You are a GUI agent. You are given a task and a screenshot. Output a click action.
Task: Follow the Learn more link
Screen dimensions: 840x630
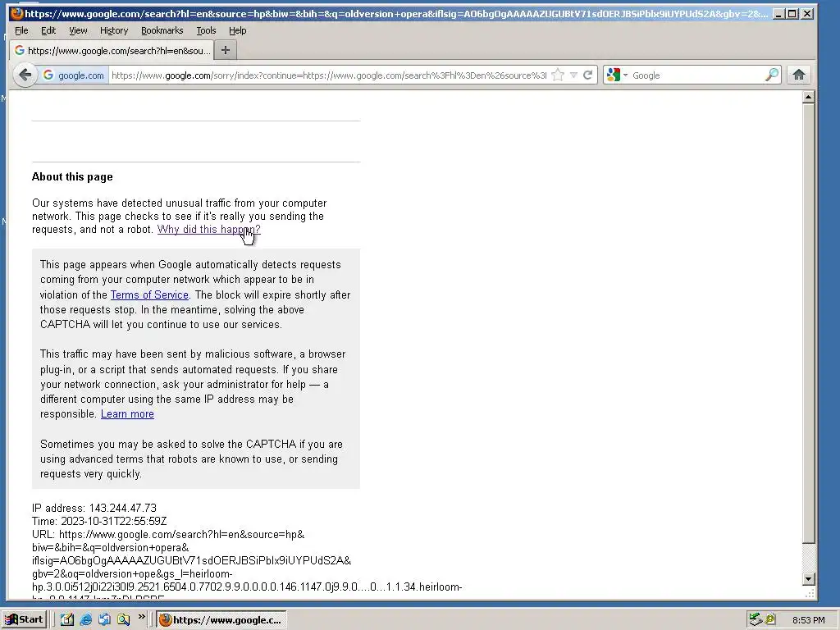click(x=127, y=414)
